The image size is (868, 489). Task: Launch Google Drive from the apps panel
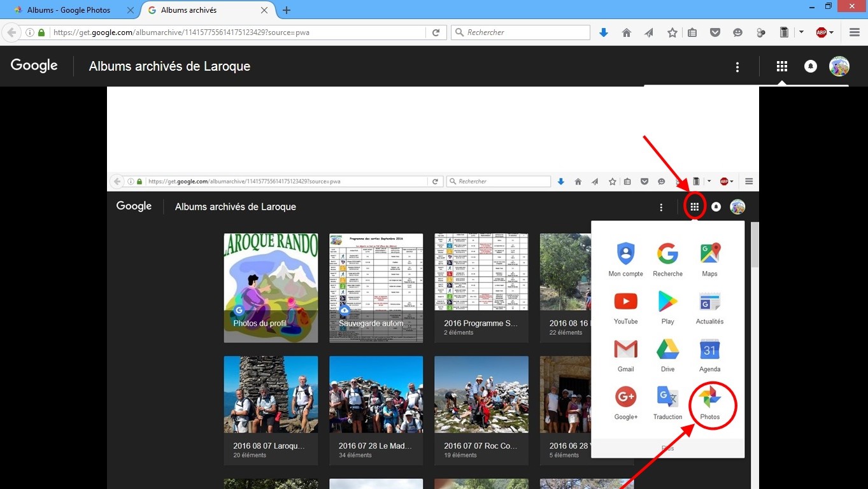667,354
